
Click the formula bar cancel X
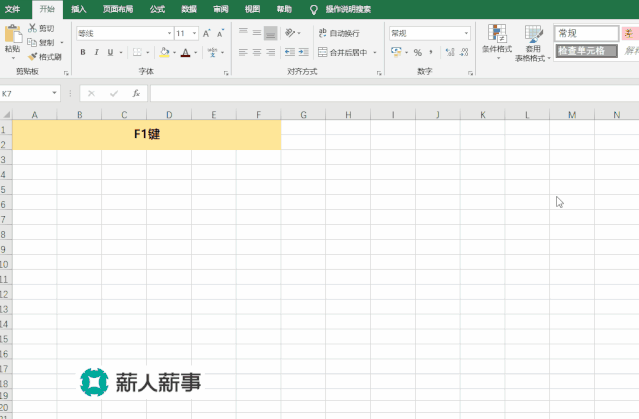91,93
